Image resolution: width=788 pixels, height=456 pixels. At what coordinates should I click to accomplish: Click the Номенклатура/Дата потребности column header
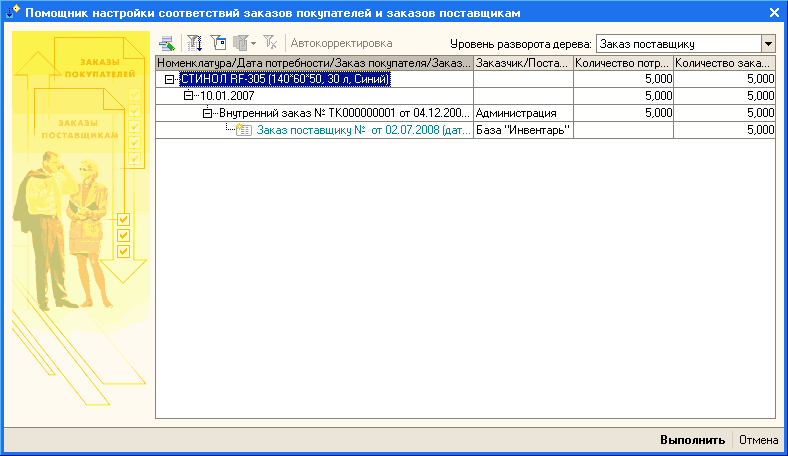point(314,62)
